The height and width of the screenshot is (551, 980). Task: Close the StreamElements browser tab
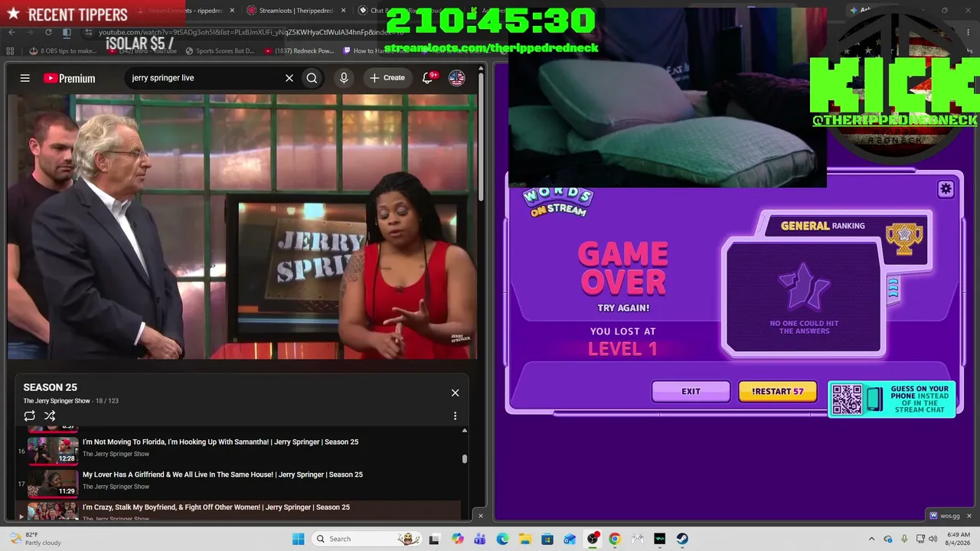coord(232,11)
